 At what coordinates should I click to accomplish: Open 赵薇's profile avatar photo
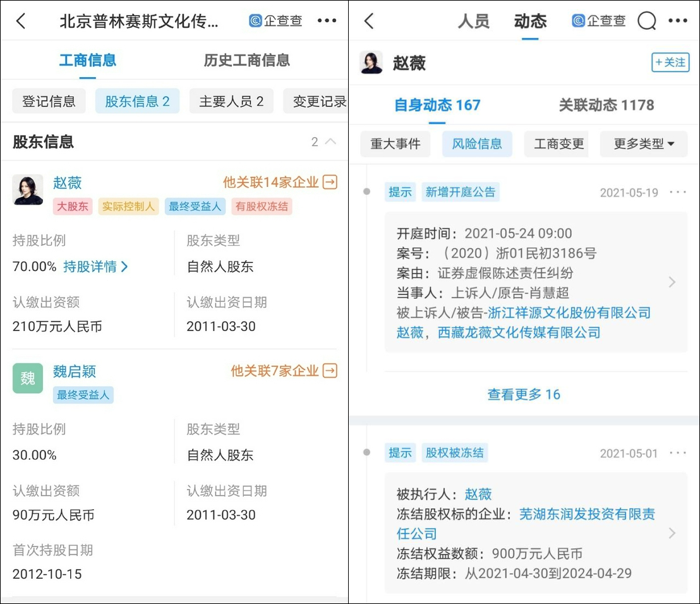(x=371, y=62)
